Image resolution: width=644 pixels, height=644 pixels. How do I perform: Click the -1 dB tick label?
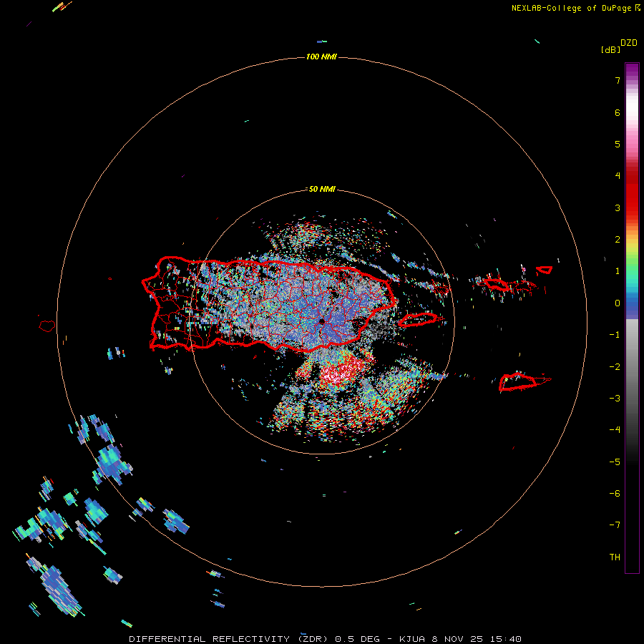615,335
